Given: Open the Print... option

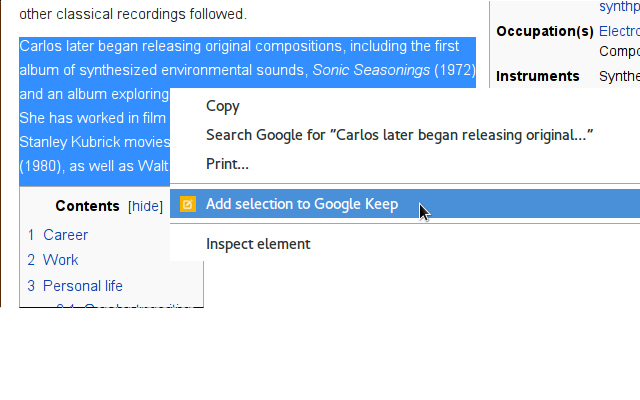Looking at the screenshot, I should 227,164.
